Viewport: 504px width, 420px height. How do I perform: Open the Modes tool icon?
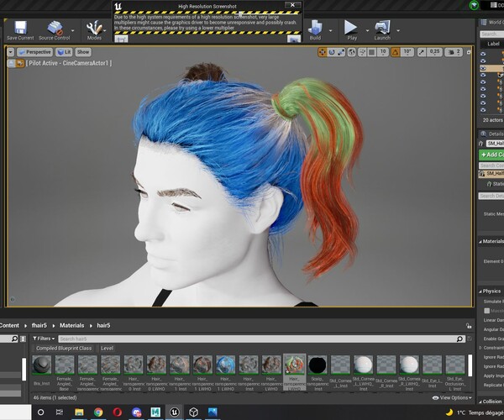click(94, 30)
